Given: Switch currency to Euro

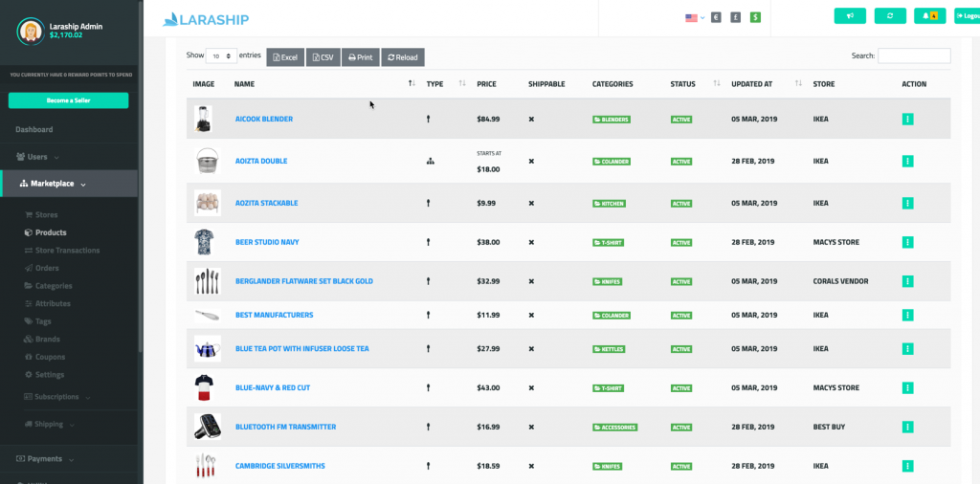Looking at the screenshot, I should tap(716, 17).
